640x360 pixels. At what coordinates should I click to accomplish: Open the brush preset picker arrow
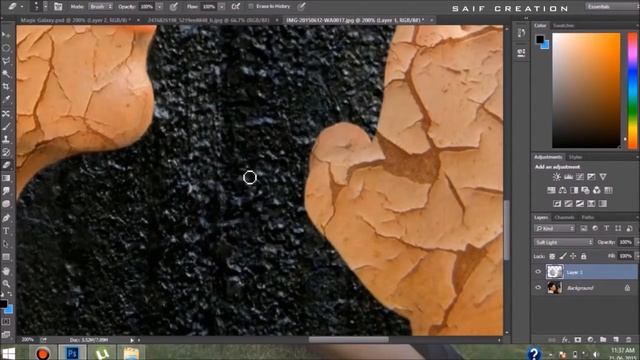[x=45, y=7]
